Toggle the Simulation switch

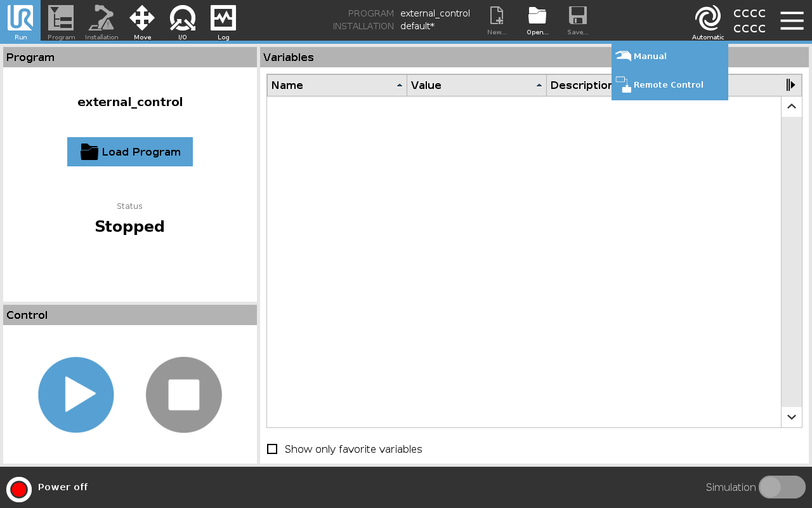[x=782, y=487]
